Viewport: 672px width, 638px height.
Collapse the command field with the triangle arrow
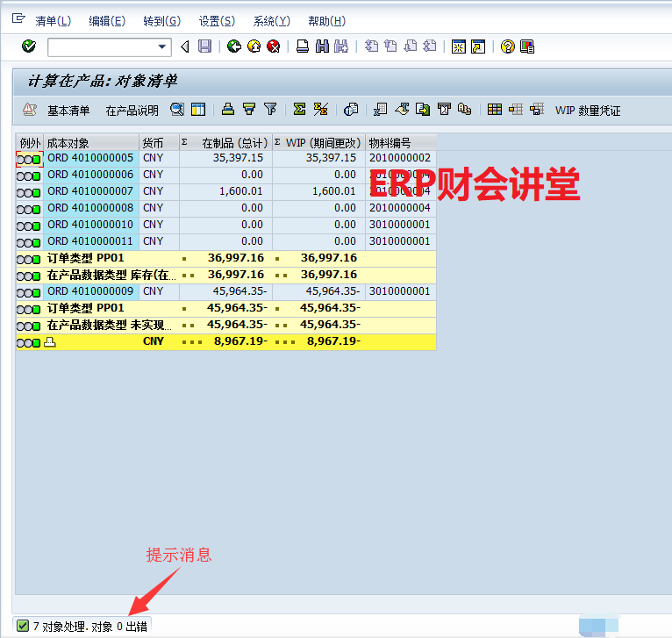coord(184,47)
